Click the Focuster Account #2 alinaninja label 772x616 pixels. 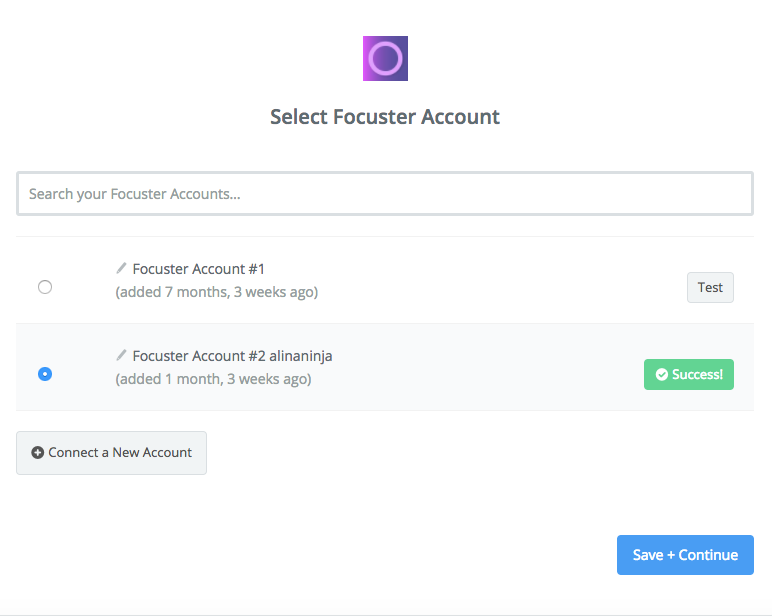pyautogui.click(x=232, y=356)
